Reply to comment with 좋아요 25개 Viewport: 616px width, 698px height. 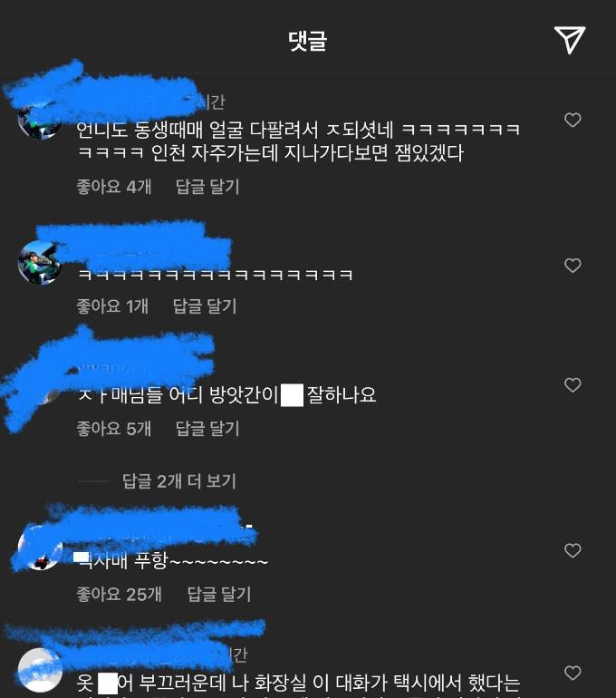[x=219, y=594]
